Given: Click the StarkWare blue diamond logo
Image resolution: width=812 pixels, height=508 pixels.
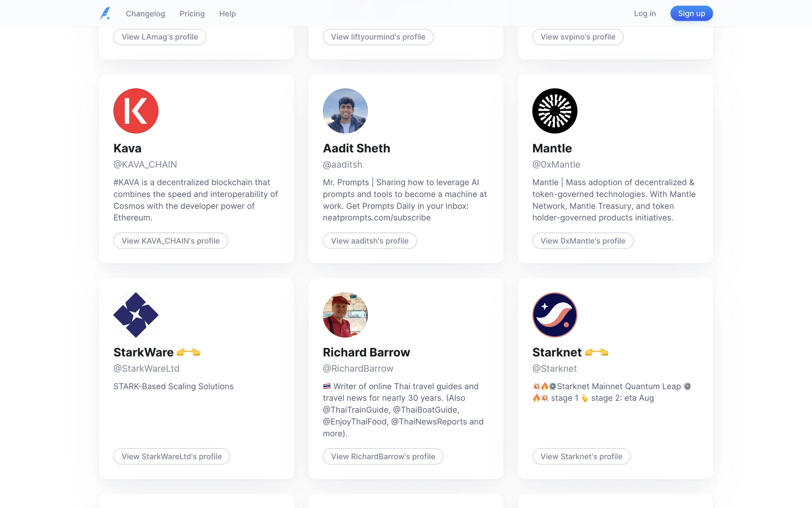Looking at the screenshot, I should tap(136, 315).
